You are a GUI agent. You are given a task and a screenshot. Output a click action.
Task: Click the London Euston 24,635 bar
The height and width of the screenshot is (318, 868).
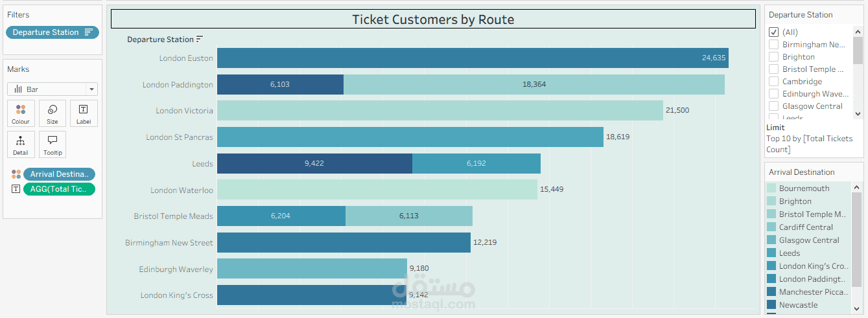tap(473, 58)
